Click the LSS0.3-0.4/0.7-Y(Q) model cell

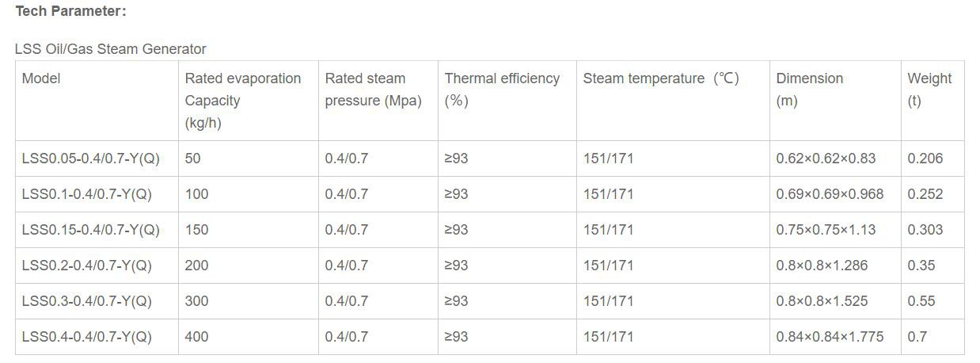click(x=87, y=301)
